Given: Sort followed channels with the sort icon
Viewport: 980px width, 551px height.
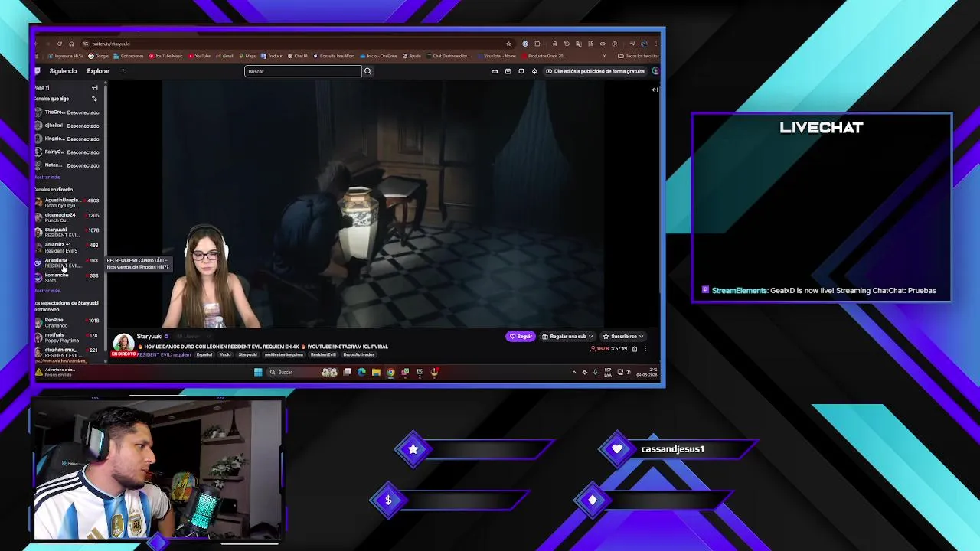Looking at the screenshot, I should pos(94,99).
